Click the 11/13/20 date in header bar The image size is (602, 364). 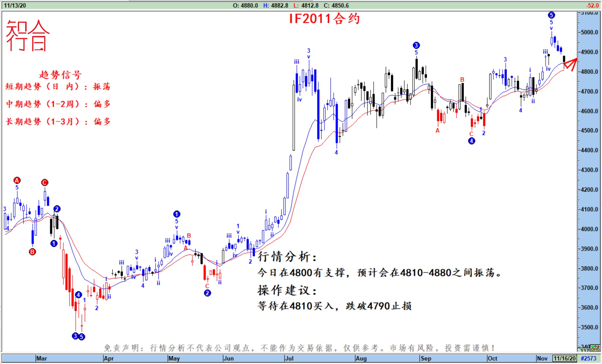click(15, 6)
